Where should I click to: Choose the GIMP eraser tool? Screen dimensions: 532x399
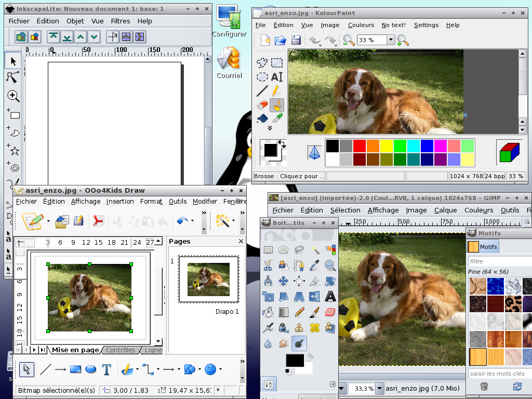(x=330, y=312)
